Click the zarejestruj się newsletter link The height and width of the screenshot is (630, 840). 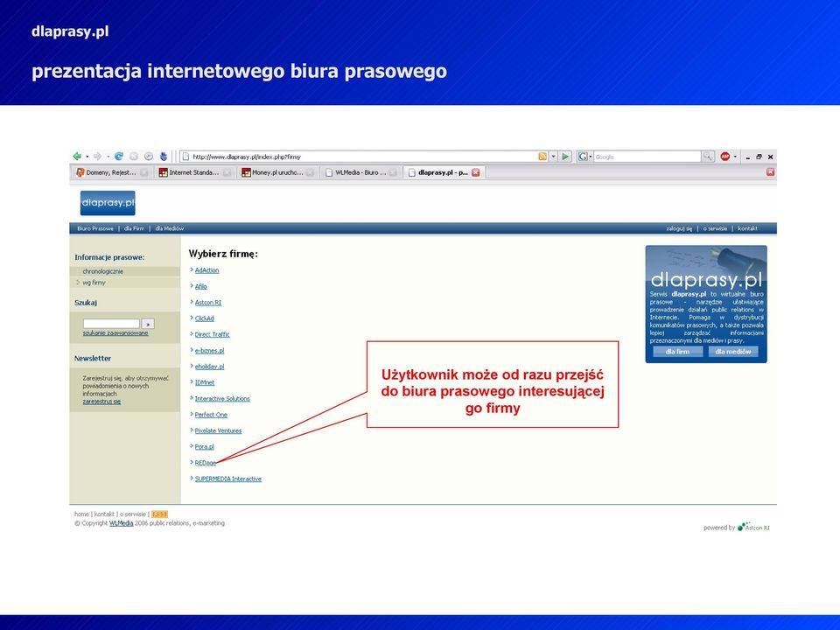click(x=101, y=402)
